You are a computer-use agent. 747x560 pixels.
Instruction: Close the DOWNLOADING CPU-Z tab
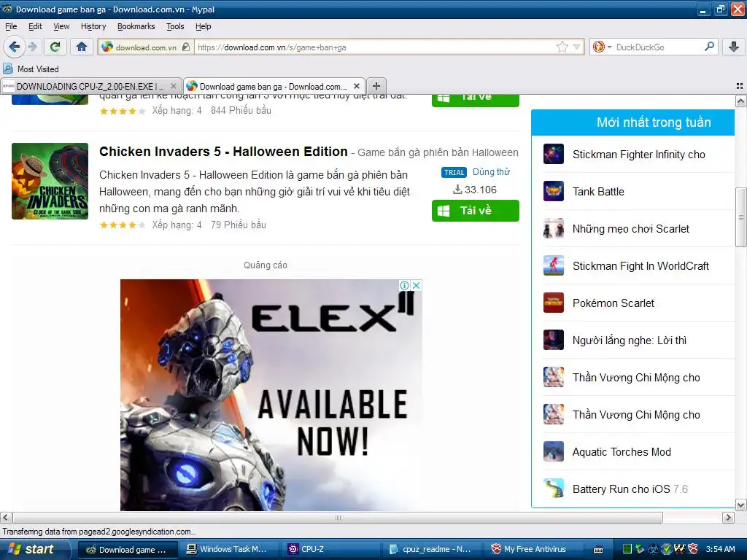pyautogui.click(x=174, y=86)
